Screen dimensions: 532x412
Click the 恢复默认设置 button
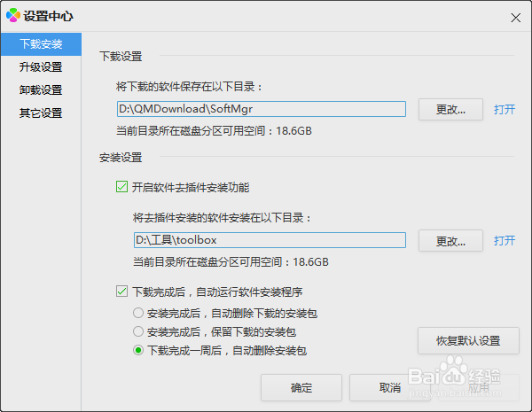[468, 341]
